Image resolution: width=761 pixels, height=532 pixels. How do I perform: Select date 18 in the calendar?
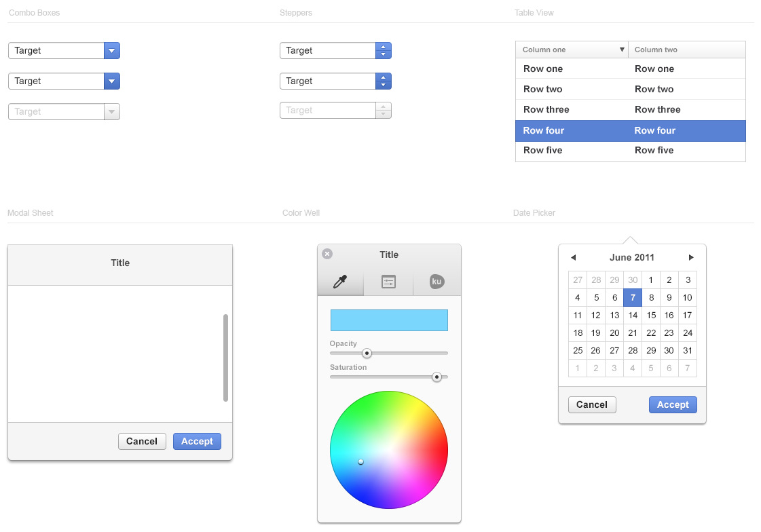[578, 332]
